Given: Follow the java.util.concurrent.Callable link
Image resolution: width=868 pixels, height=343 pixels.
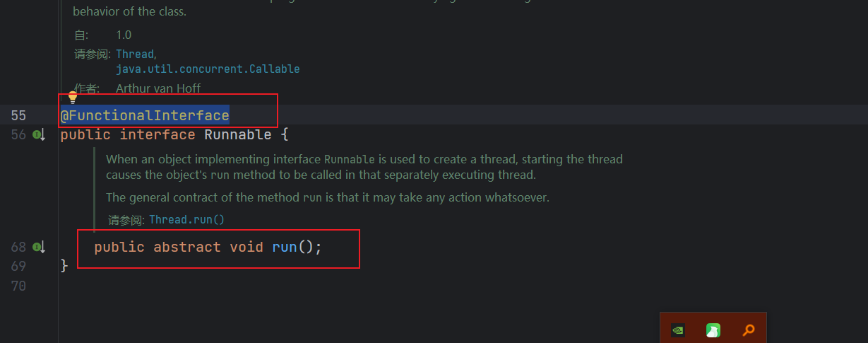Looking at the screenshot, I should (208, 69).
